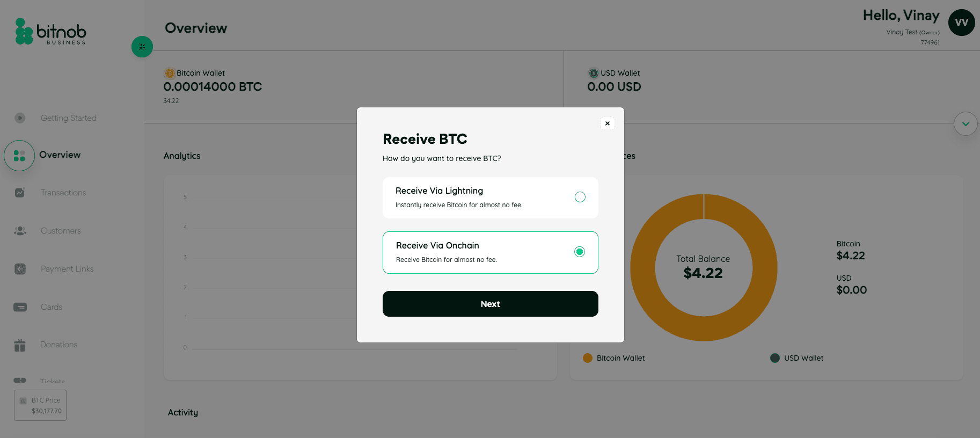The image size is (980, 438).
Task: Open the Payment Links icon
Action: click(x=20, y=268)
